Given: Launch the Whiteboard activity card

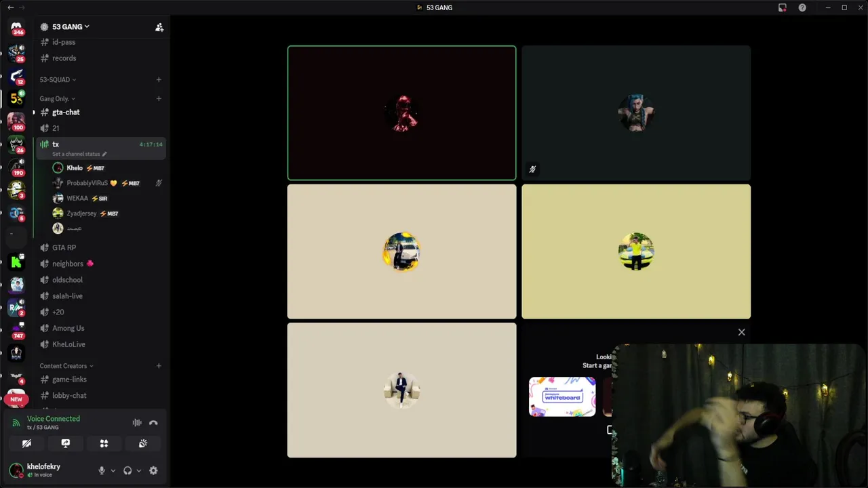Looking at the screenshot, I should pos(562,396).
